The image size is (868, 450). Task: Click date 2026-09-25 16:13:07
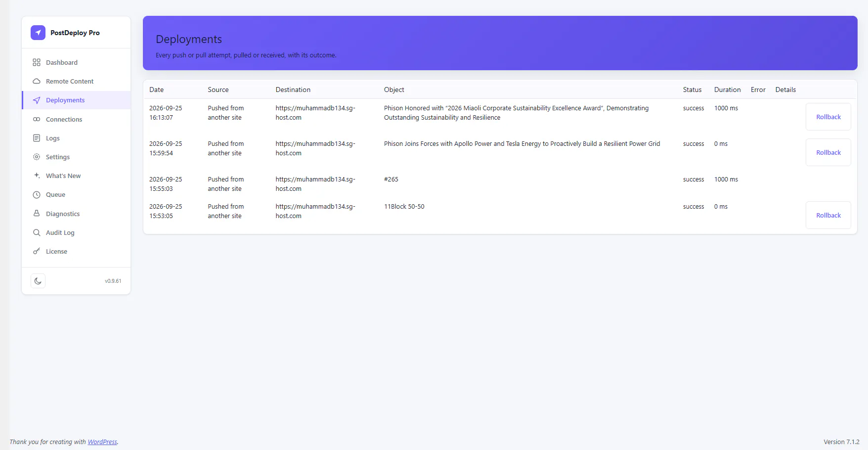[x=166, y=113]
